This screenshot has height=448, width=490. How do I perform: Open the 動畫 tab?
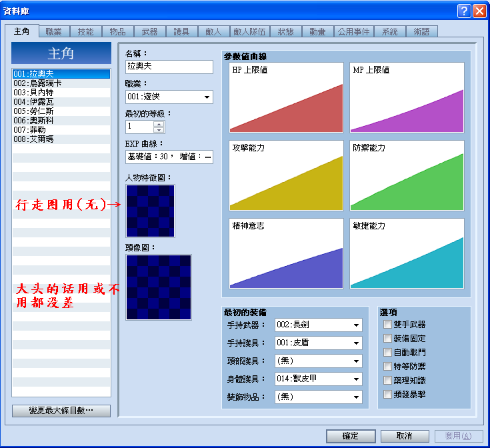(318, 31)
